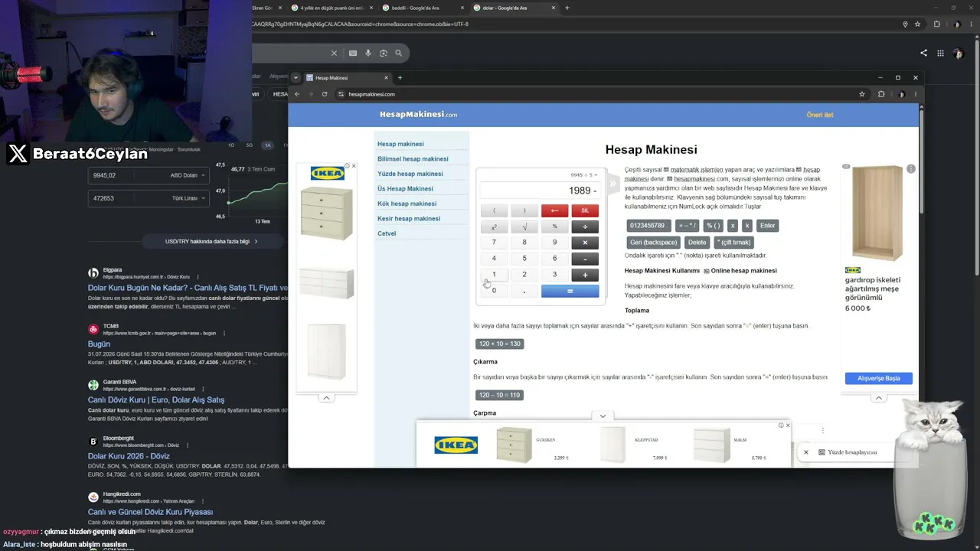The height and width of the screenshot is (551, 980).
Task: Click the number 0 calculator key
Action: tap(494, 291)
